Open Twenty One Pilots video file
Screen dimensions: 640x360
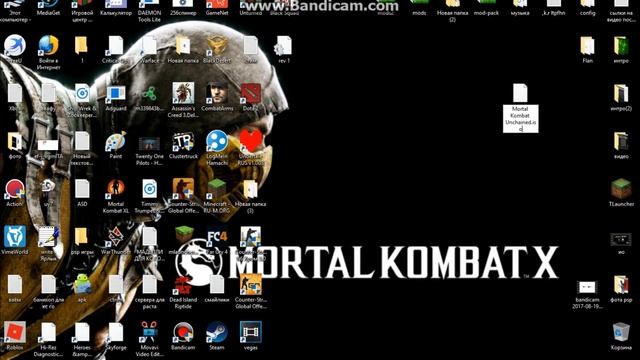(149, 143)
